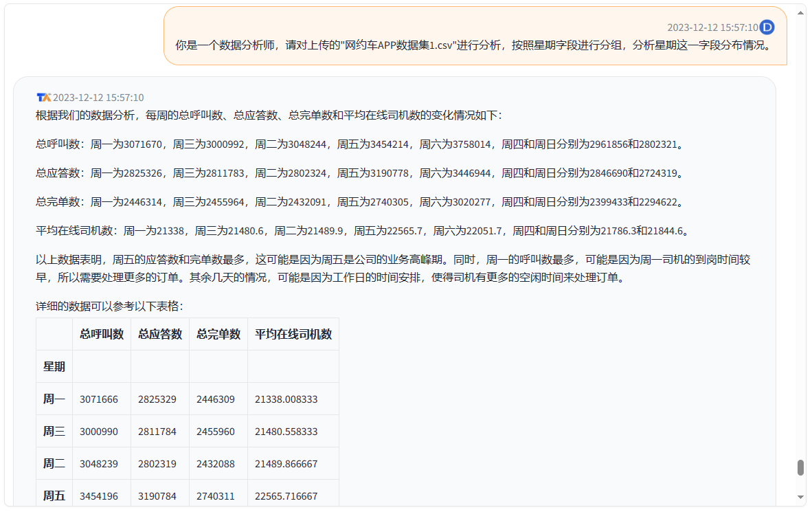Click table cell 2811784
Viewport: 812px width, 512px height.
[160, 431]
